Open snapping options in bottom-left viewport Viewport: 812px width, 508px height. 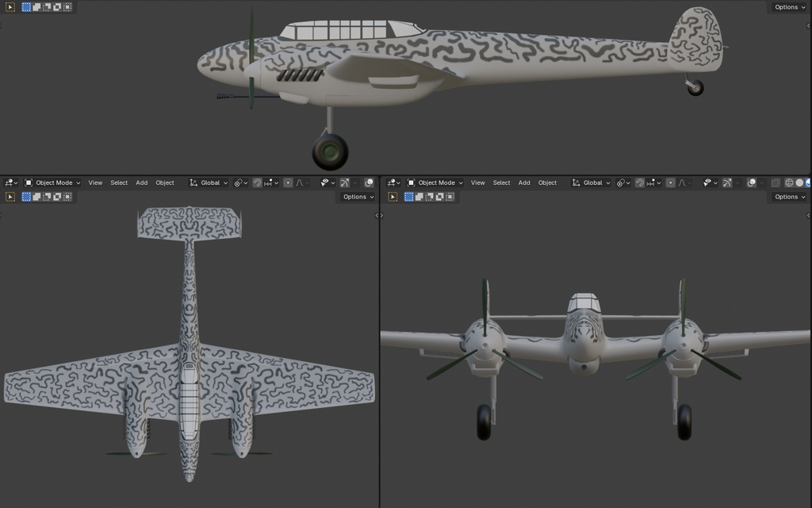coord(271,183)
